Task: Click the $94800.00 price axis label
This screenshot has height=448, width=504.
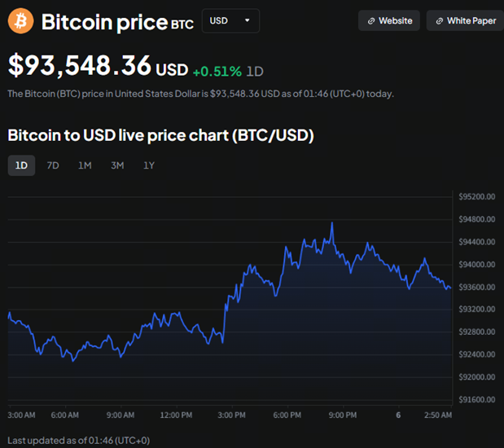Action: [477, 219]
